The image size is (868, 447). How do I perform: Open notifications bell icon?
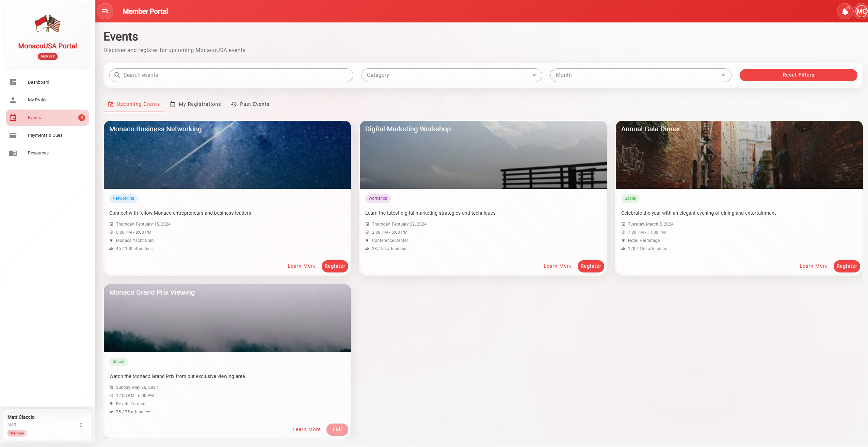(845, 12)
